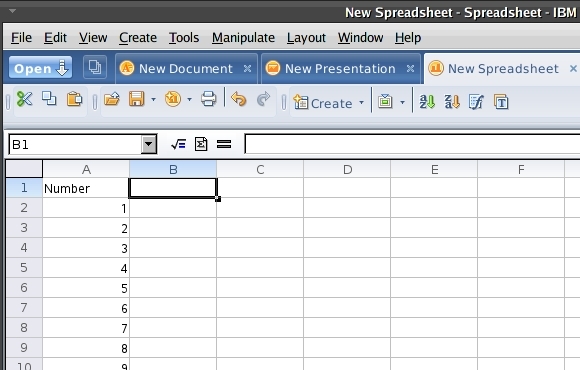Open the Manipulate menu
Image resolution: width=580 pixels, height=370 pixels.
tap(243, 38)
